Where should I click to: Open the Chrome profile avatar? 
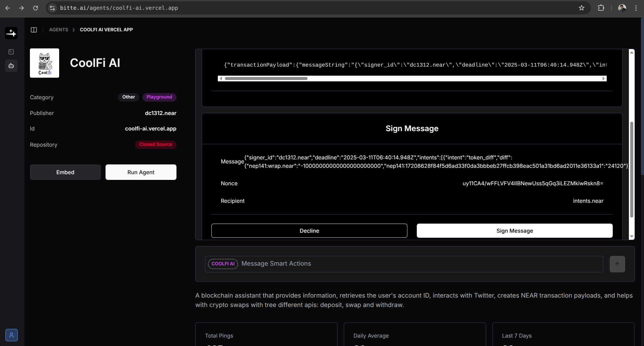click(x=622, y=8)
